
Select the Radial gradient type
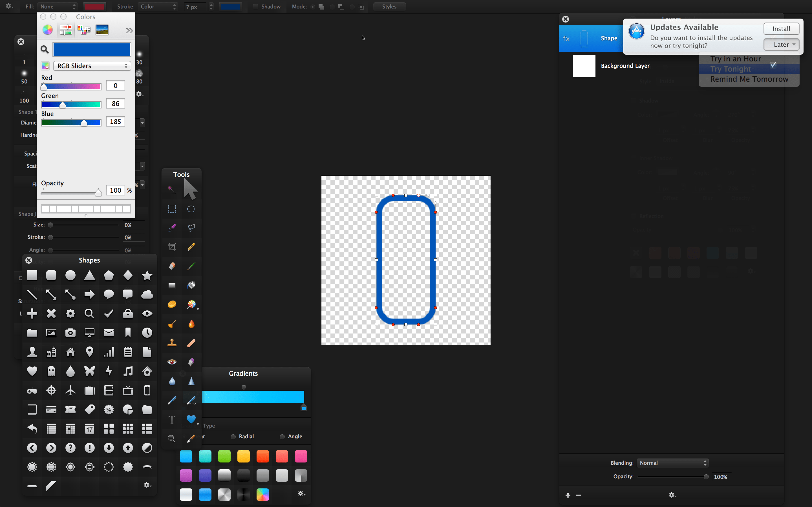pyautogui.click(x=233, y=437)
